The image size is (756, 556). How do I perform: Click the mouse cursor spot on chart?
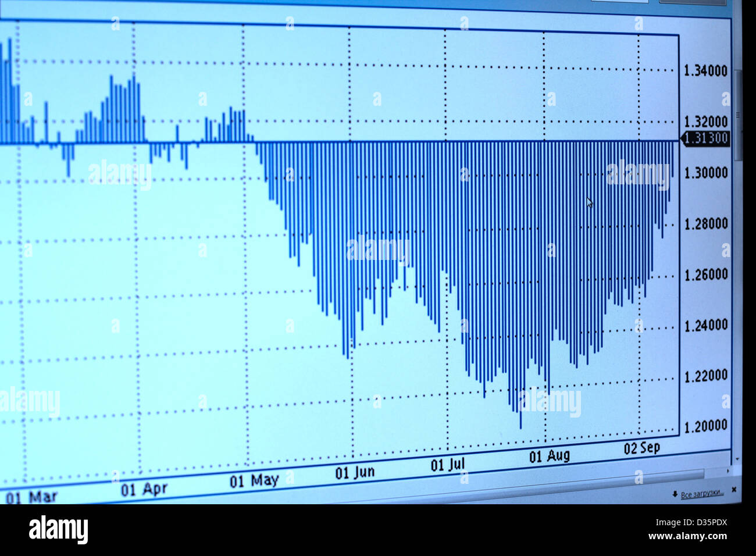pos(589,202)
